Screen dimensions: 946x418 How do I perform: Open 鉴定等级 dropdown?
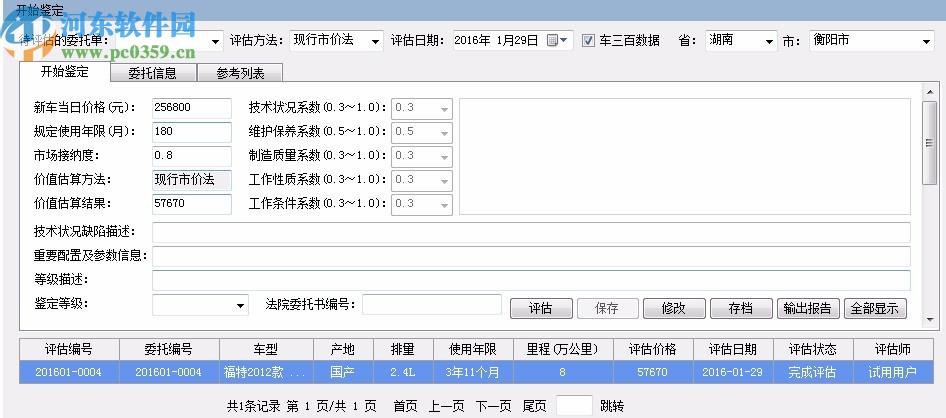pos(241,305)
